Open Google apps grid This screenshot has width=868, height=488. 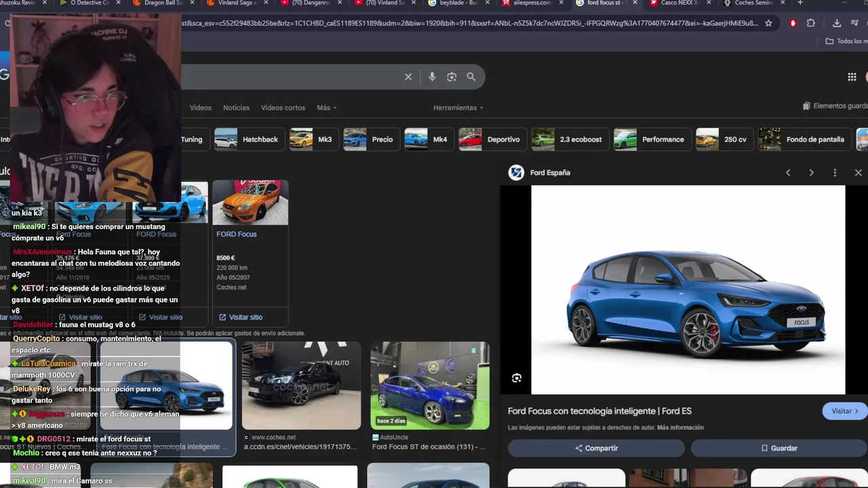852,77
